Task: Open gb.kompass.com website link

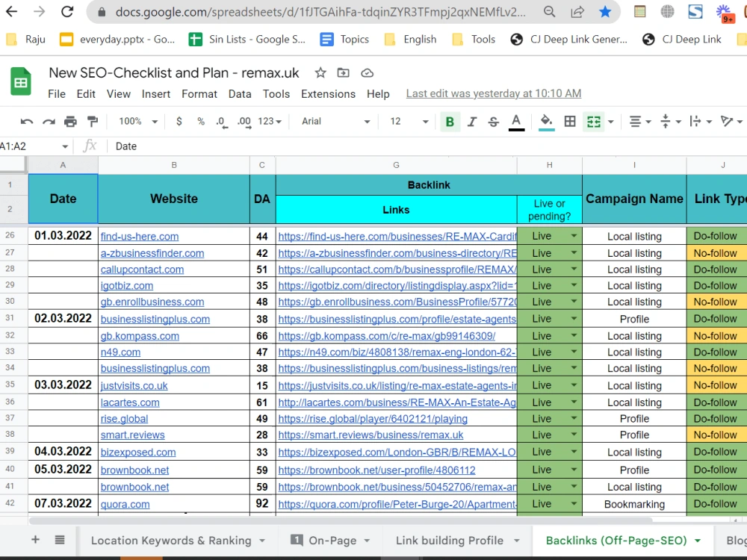Action: click(140, 336)
